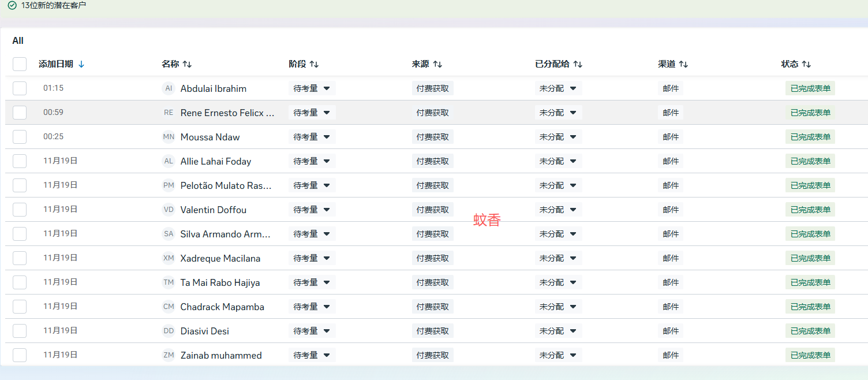Open lead Xadreque Macilana
Viewport: 868px width, 380px height.
coord(220,258)
